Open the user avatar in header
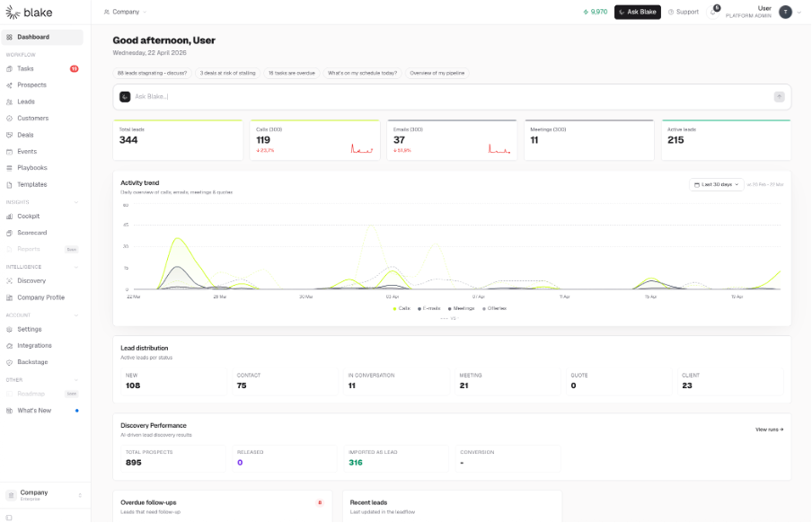Screen dimensions: 812x523 point(785,12)
